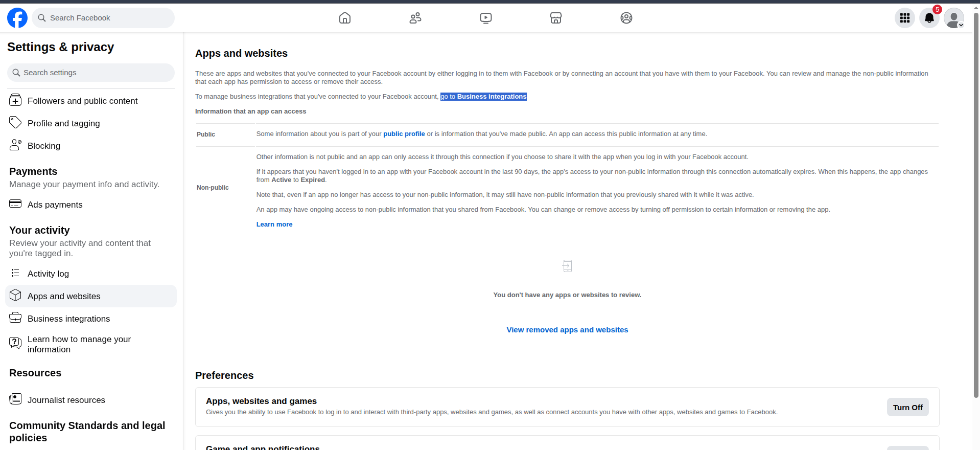Open the Groups icon in top bar

(x=626, y=18)
